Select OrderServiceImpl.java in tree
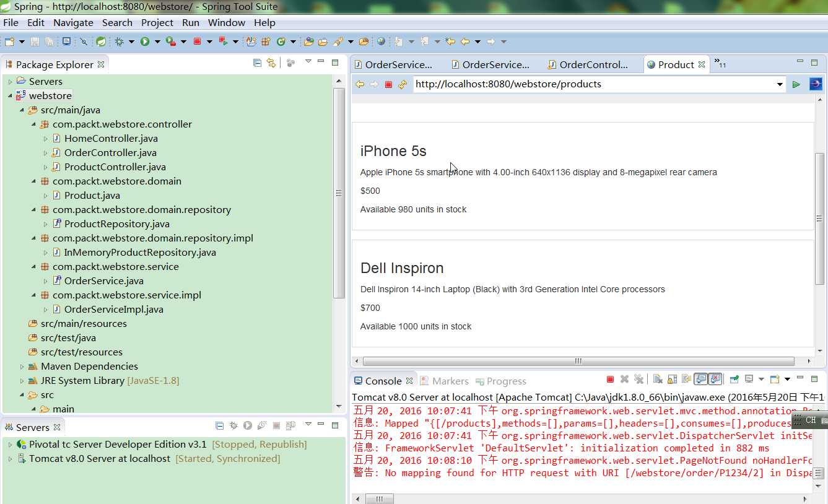Viewport: 828px width, 504px height. click(113, 309)
